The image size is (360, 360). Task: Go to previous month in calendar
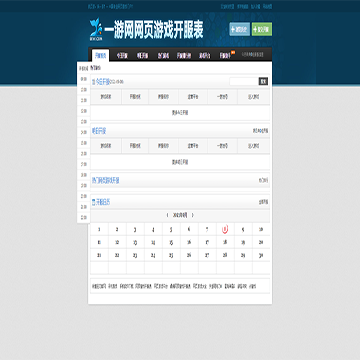click(167, 215)
